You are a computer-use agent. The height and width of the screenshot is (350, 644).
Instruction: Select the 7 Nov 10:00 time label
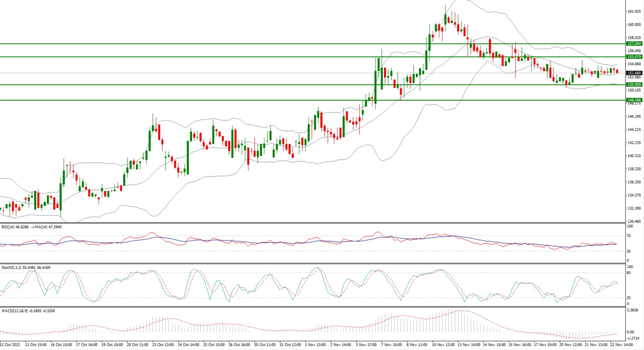(391, 345)
